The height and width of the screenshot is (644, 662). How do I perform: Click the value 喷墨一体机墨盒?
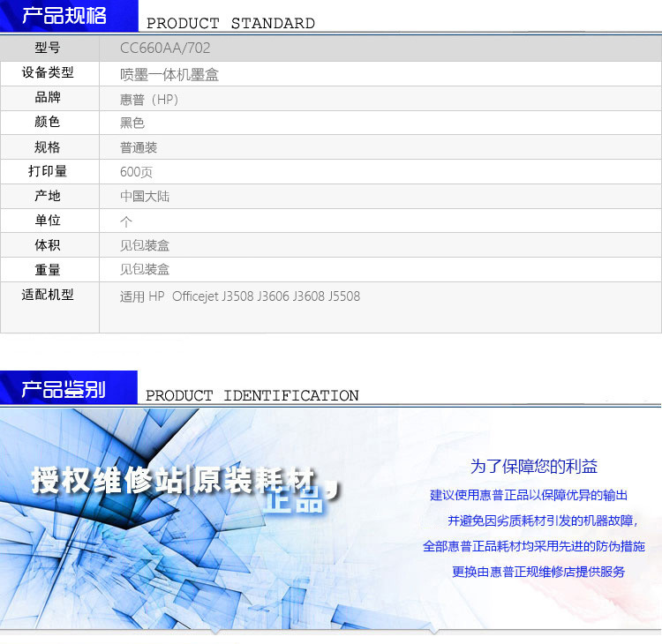[x=169, y=75]
